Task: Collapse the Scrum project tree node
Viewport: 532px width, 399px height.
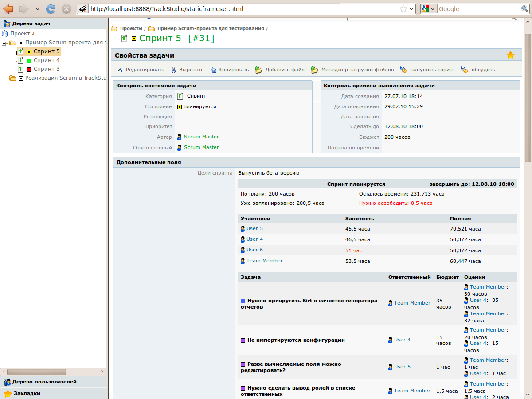Action: pos(4,43)
